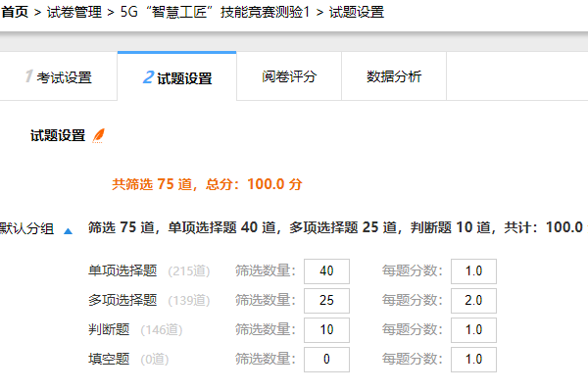
Task: Click the 试题设置 section heading
Action: tap(58, 135)
